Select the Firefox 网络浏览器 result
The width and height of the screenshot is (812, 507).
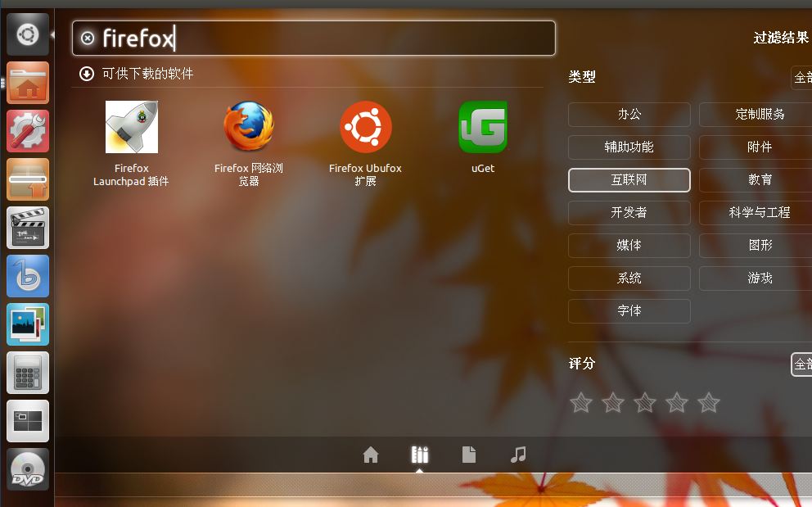249,143
